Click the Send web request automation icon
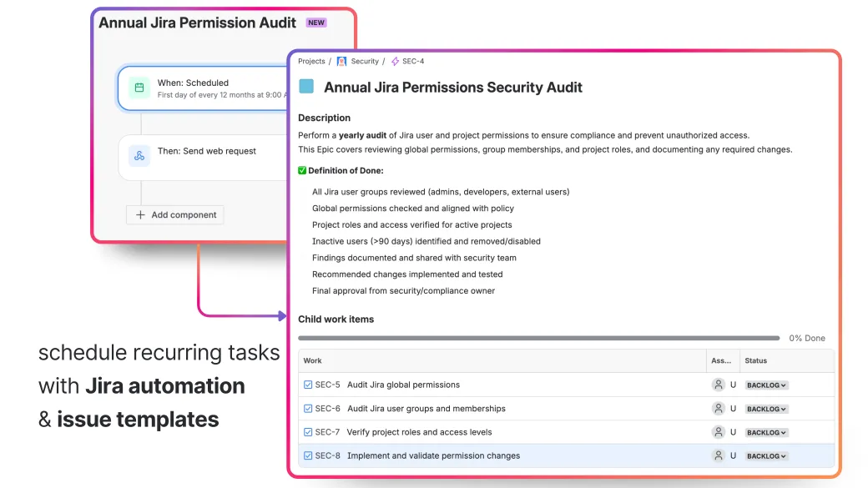 pos(138,157)
